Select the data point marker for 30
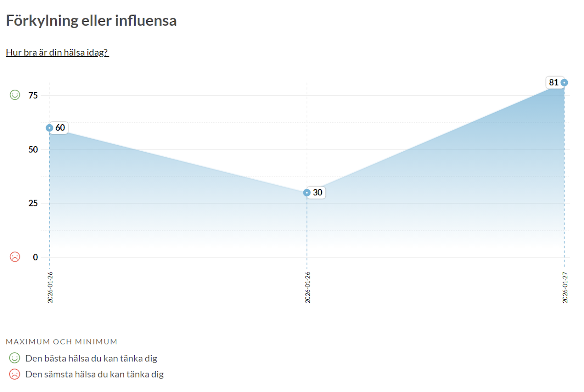Image resolution: width=584 pixels, height=392 pixels. (x=307, y=193)
